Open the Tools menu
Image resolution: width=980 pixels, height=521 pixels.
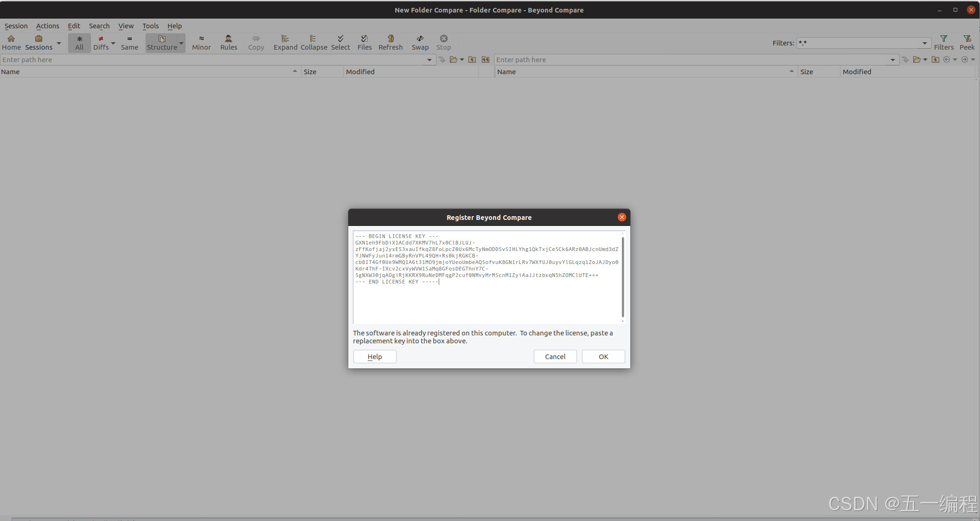click(x=150, y=26)
